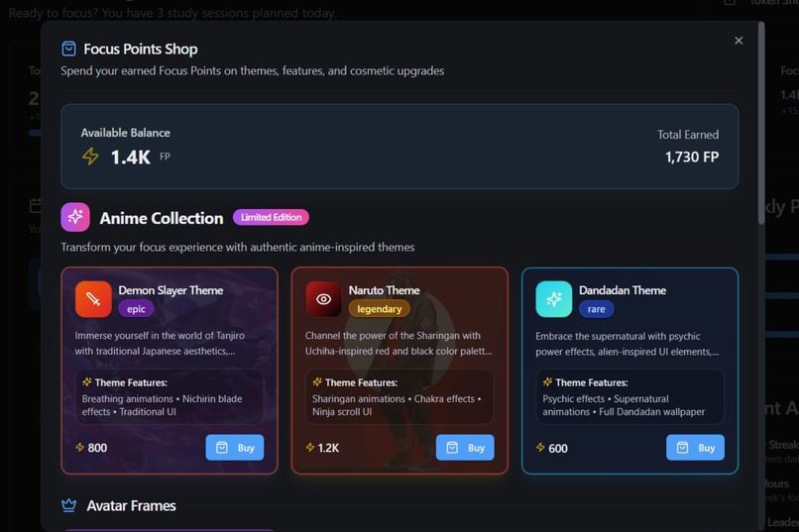This screenshot has width=799, height=532.
Task: Click the Anime Collection heading
Action: coord(162,218)
